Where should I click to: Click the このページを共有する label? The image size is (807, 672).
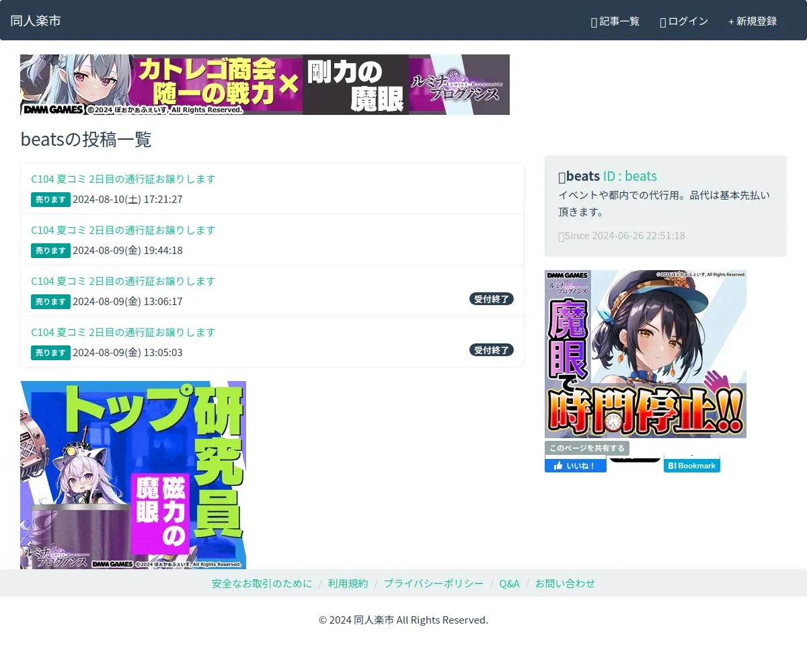[587, 448]
